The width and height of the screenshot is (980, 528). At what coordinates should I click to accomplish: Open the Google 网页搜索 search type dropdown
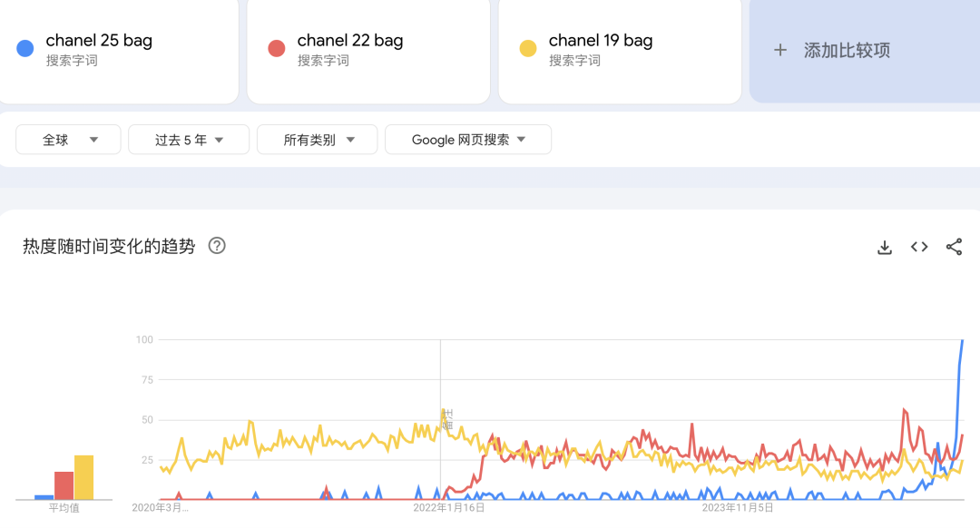pos(468,140)
